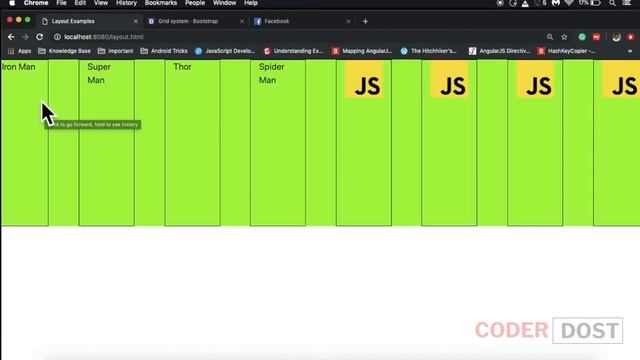Open new tab with plus button
This screenshot has width=640, height=360.
(365, 21)
